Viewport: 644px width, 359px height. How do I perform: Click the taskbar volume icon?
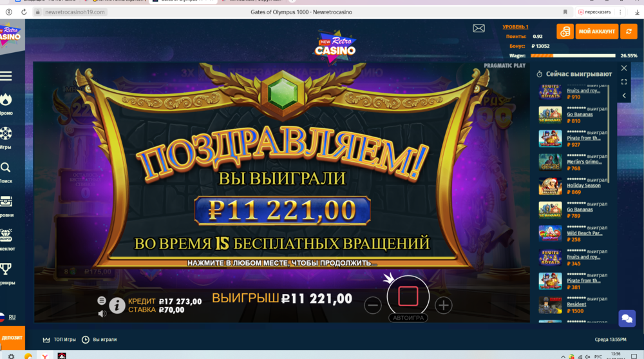(x=588, y=356)
